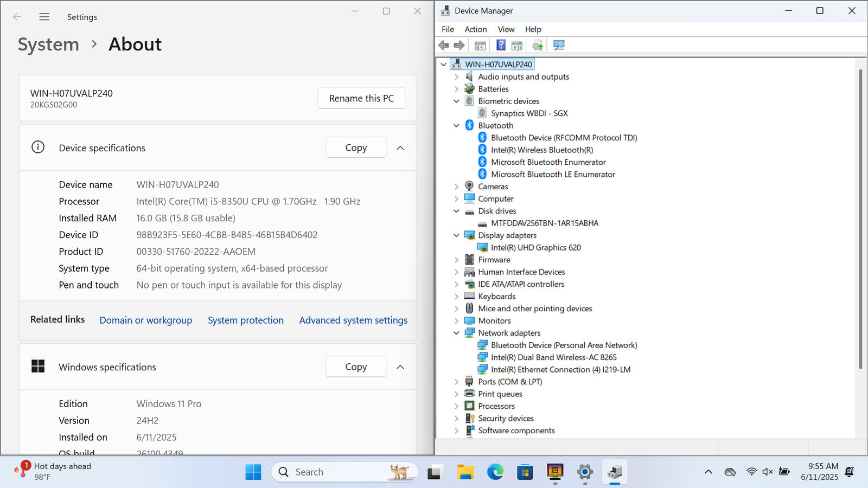868x488 pixels.
Task: Collapse the Device specifications section
Action: (400, 148)
